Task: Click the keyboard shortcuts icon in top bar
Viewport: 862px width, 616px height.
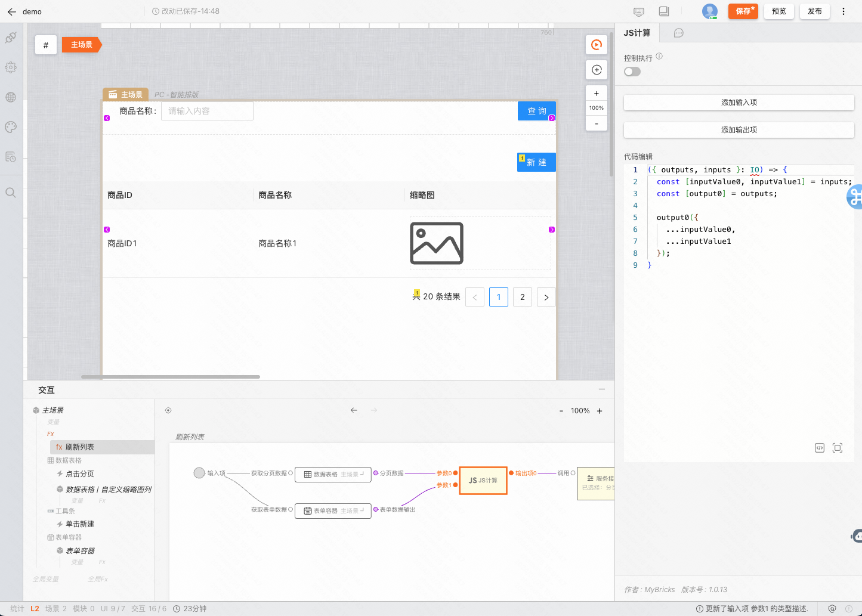Action: point(639,11)
